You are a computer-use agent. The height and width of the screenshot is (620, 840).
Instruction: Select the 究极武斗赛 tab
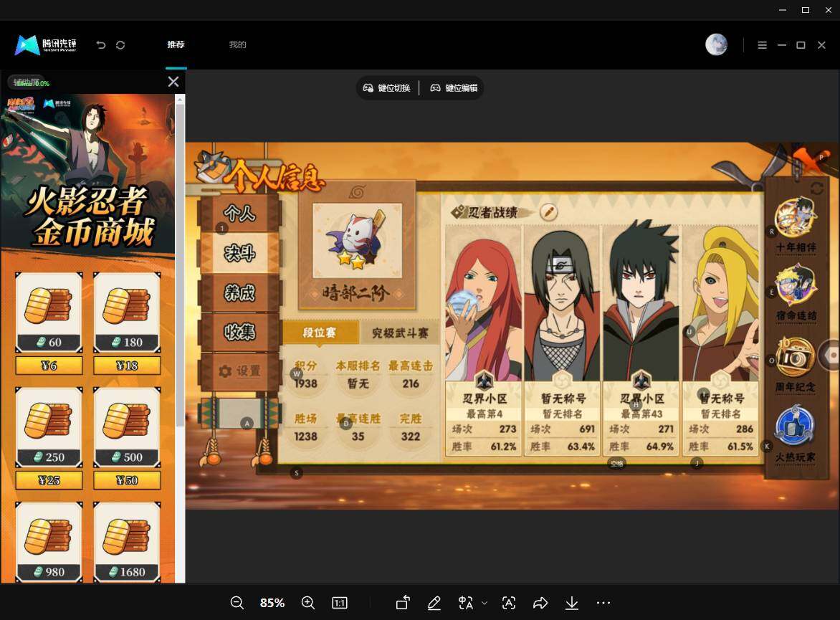(x=400, y=333)
